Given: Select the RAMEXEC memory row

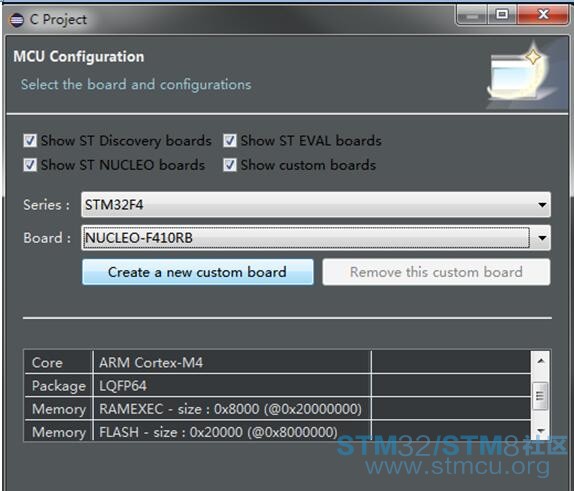Looking at the screenshot, I should 277,409.
